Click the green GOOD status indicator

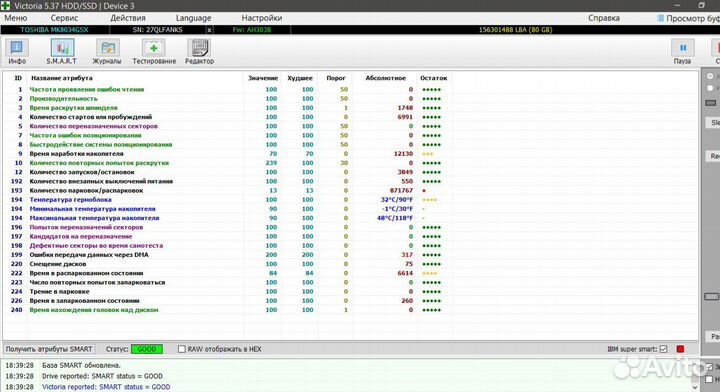coord(147,349)
